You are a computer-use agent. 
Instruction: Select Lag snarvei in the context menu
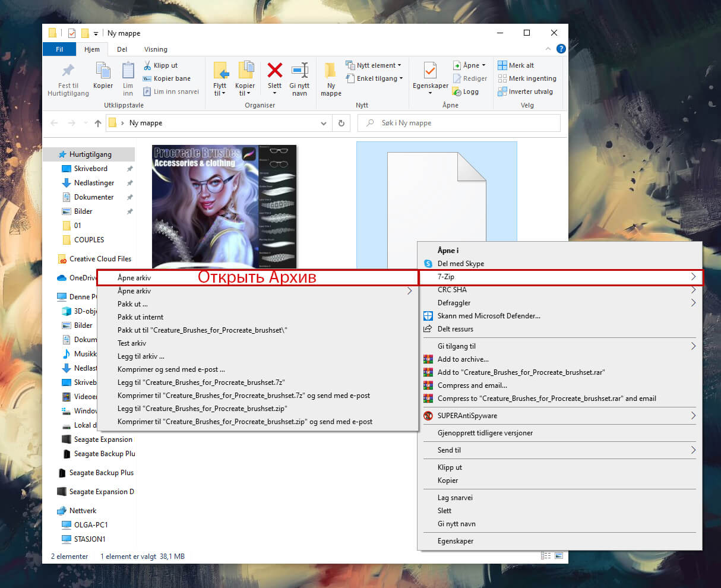(455, 498)
